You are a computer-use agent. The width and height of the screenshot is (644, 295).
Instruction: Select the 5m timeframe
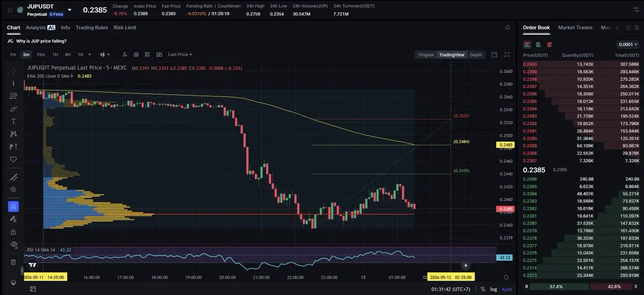[26, 54]
